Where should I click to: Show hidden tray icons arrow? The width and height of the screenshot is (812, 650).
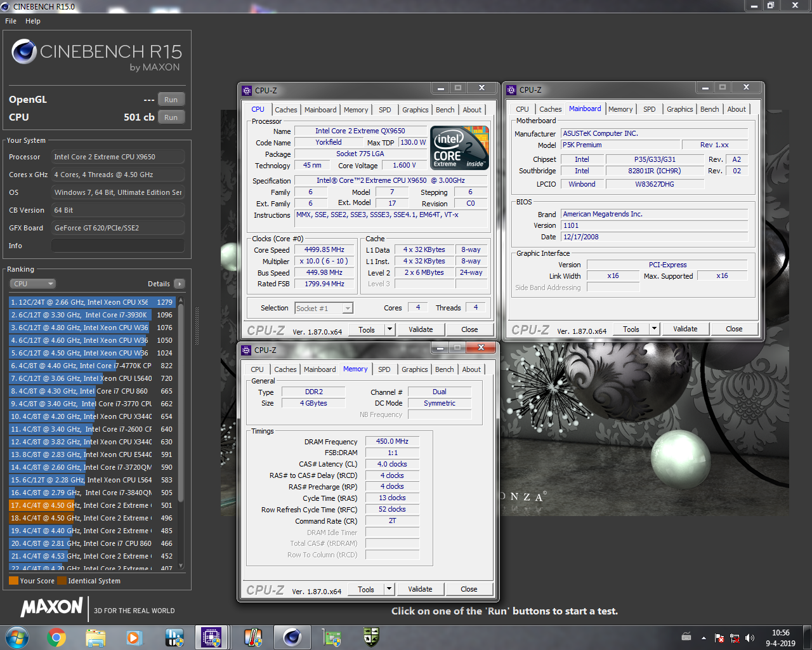pyautogui.click(x=704, y=637)
